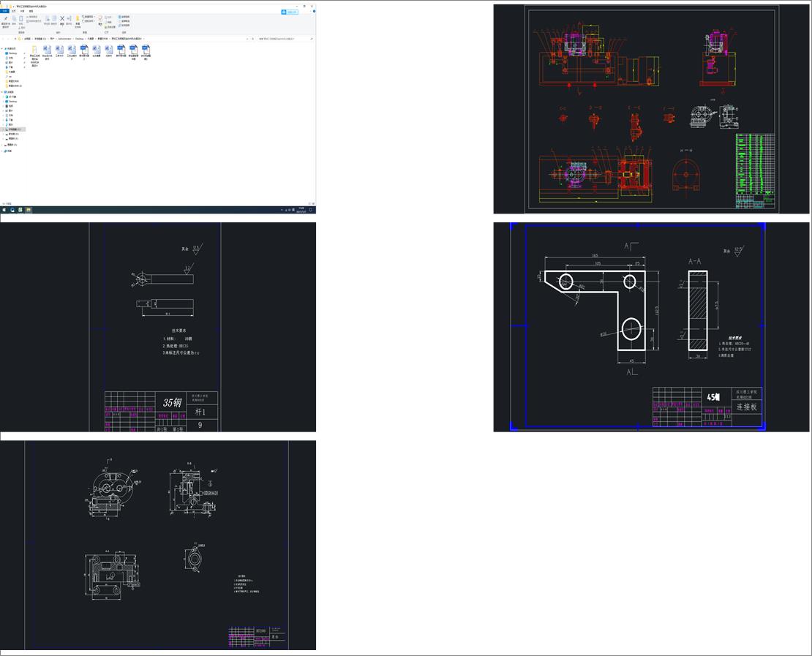This screenshot has height=656, width=812.
Task: Click the File Explorer taskbar icon
Action: coord(28,210)
